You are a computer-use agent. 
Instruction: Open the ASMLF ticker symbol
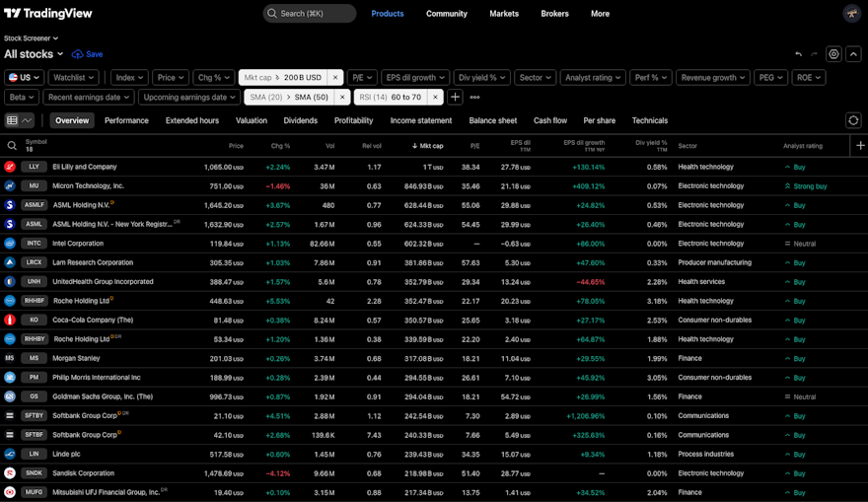34,205
